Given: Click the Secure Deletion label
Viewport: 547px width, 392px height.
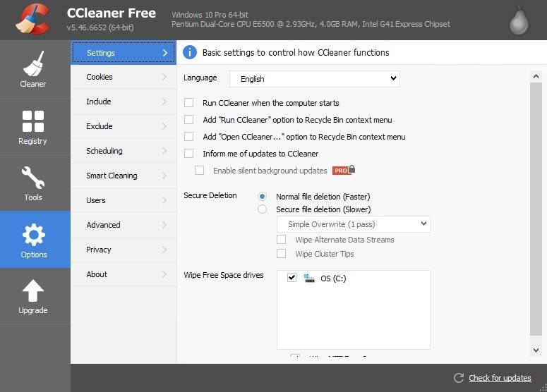Looking at the screenshot, I should (210, 195).
